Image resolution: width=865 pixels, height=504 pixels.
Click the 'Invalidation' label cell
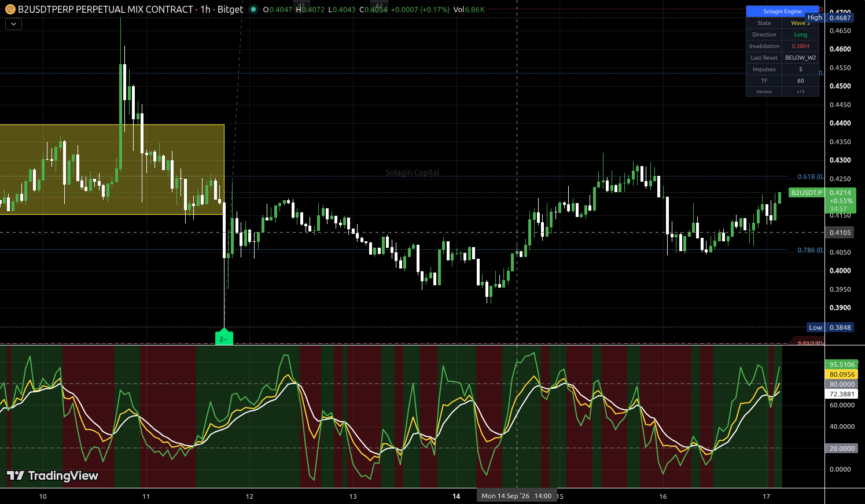tap(764, 46)
